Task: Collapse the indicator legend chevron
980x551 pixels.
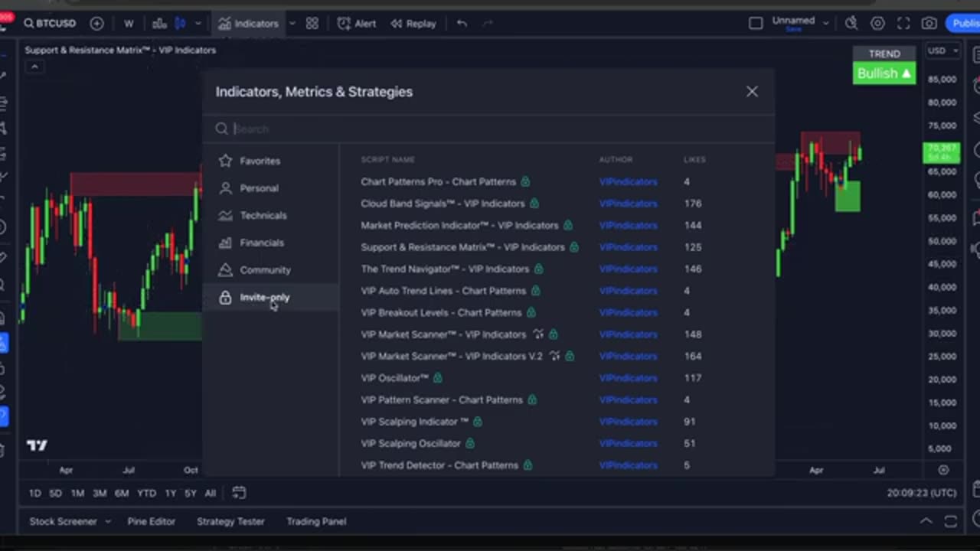Action: point(34,67)
